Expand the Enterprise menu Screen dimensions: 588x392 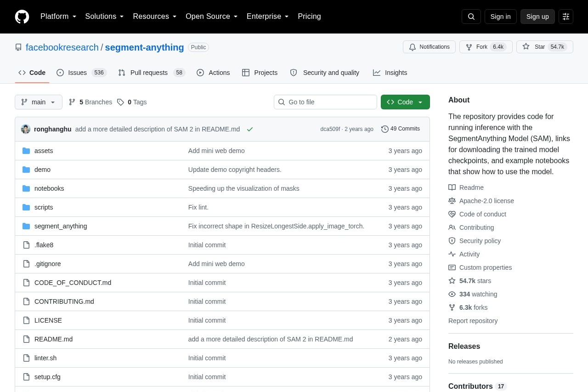click(268, 17)
